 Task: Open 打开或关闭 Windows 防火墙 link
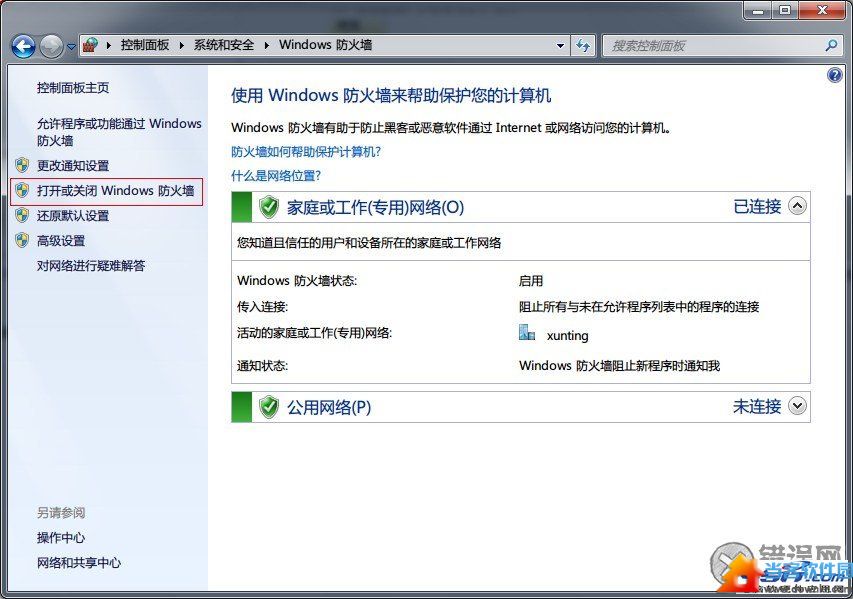[115, 190]
